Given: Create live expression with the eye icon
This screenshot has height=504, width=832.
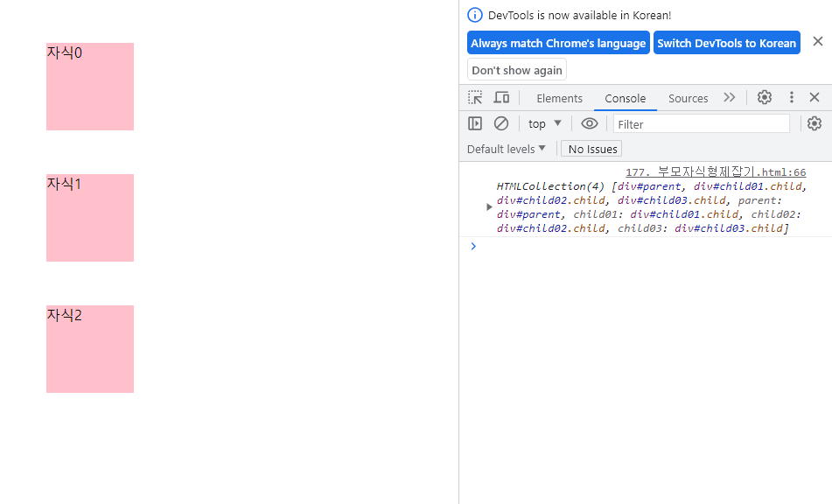Looking at the screenshot, I should pos(589,123).
